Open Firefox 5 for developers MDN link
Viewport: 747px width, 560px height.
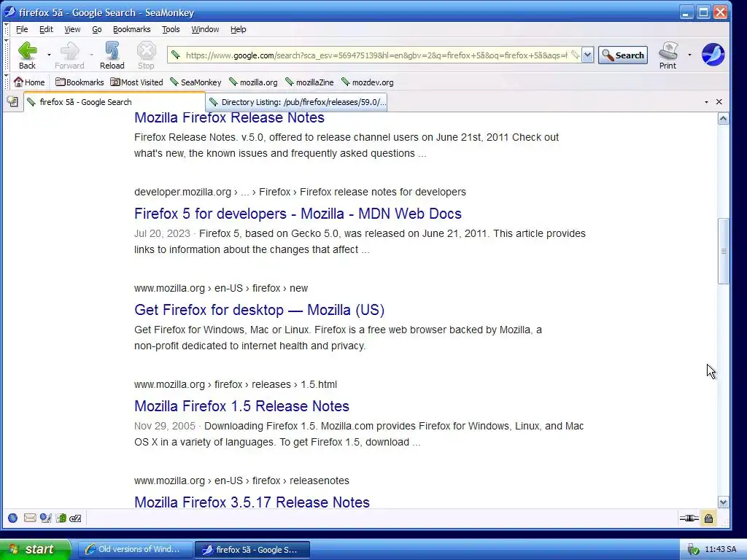click(x=298, y=214)
